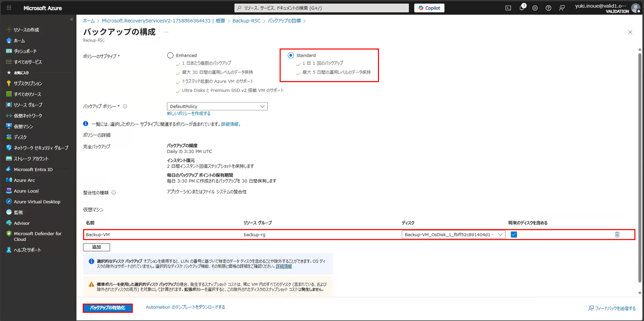Viewport: 644px width, 321px height.
Task: Open 仮想マシン in the sidebar
Action: click(23, 127)
